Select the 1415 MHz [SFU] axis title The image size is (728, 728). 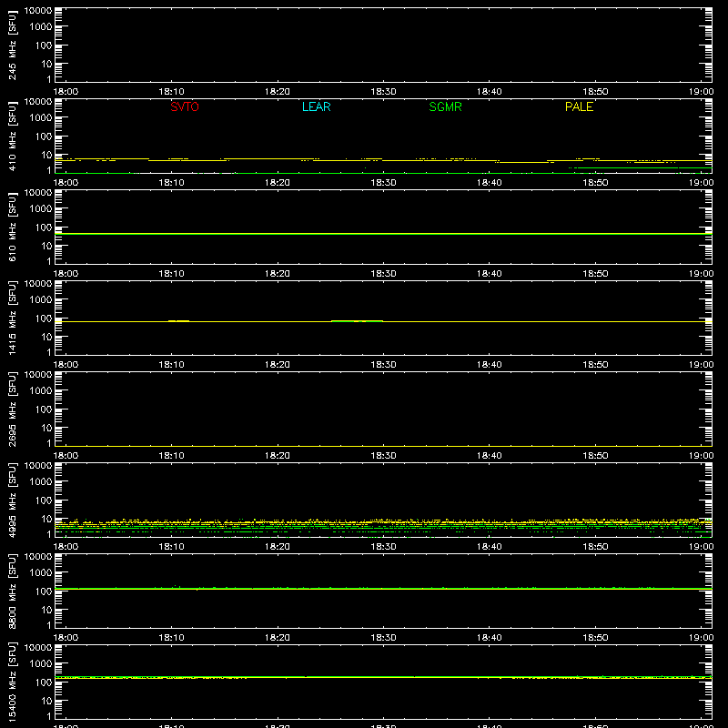coord(12,318)
